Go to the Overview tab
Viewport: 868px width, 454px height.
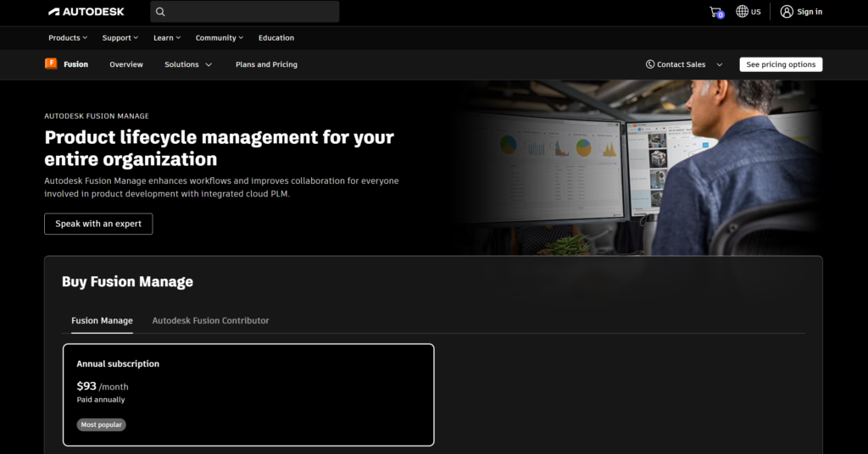tap(126, 64)
